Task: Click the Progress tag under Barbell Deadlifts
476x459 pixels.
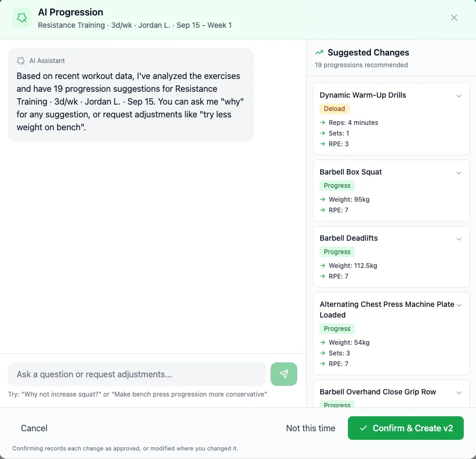Action: 337,252
